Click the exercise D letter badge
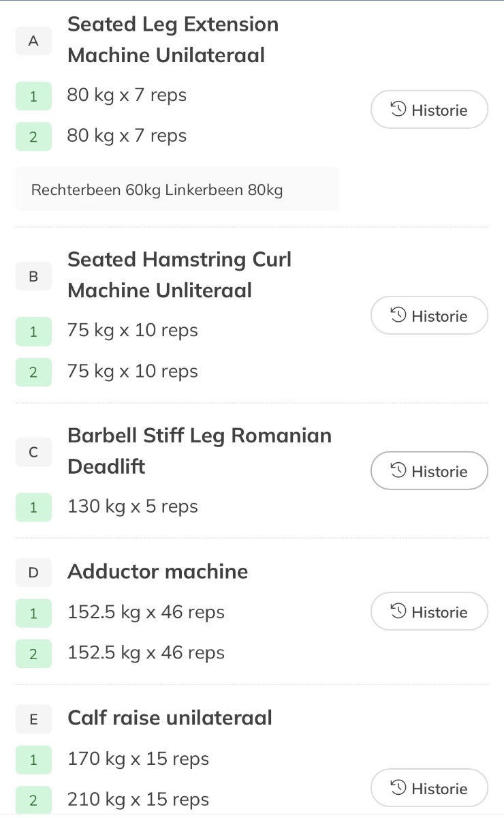 tap(33, 572)
